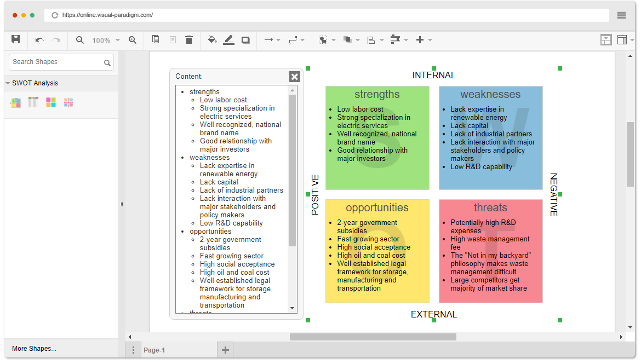Open the browser menu at top right
The image size is (641, 364).
click(x=622, y=15)
